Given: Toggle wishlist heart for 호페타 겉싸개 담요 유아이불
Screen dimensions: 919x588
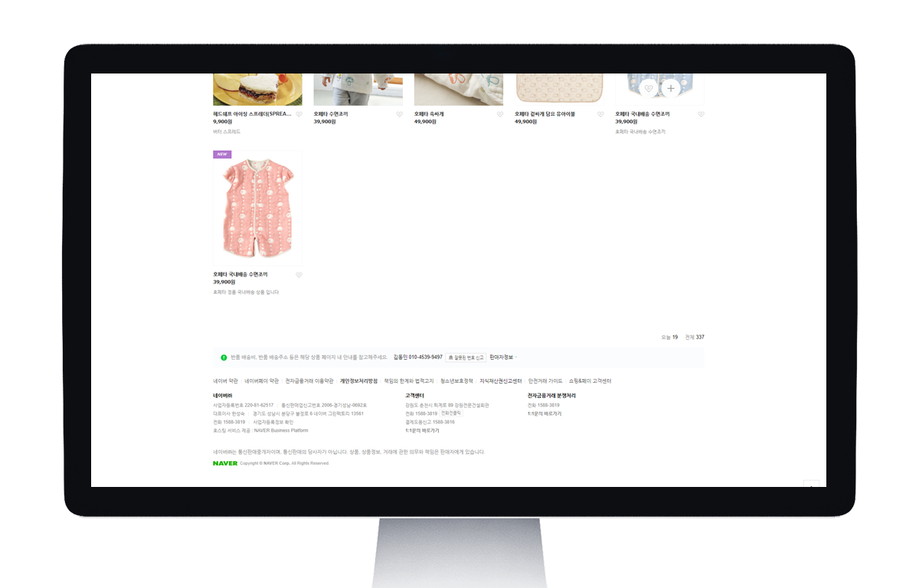Looking at the screenshot, I should pyautogui.click(x=600, y=114).
